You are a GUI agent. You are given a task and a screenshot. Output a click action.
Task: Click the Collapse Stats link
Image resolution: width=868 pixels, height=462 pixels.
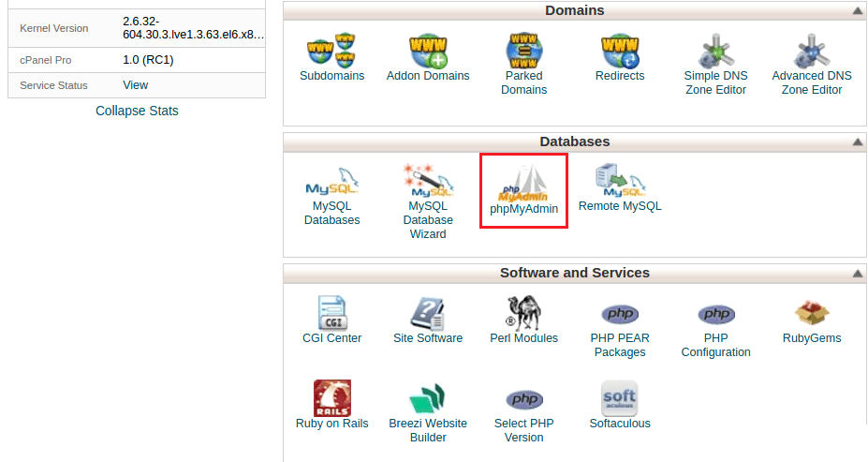tap(137, 111)
